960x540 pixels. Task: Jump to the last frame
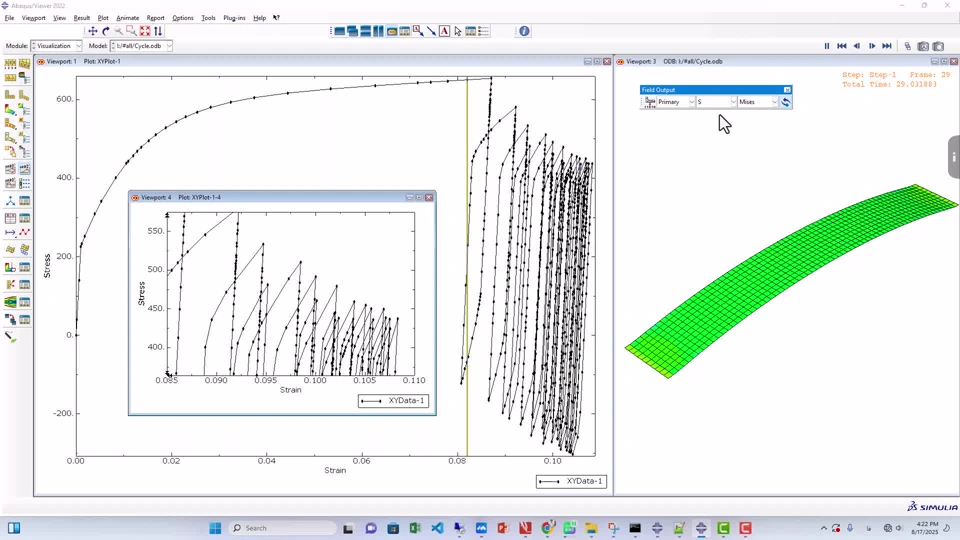(887, 46)
